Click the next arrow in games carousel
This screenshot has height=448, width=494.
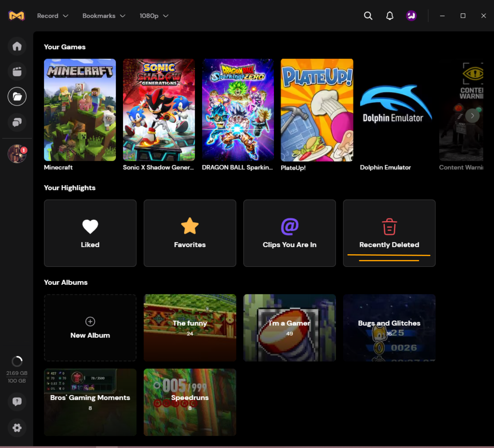[472, 116]
